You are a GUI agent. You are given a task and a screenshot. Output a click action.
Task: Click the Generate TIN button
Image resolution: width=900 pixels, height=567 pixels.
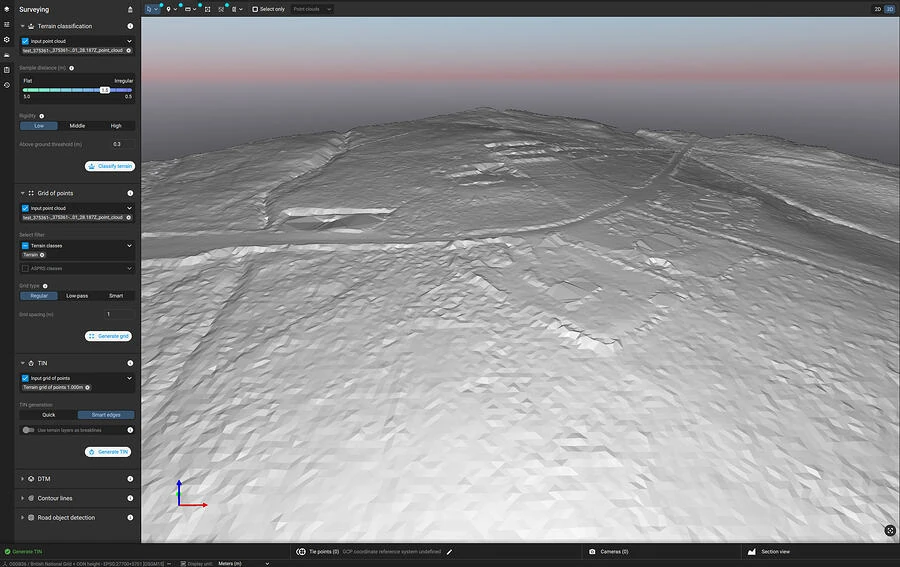[108, 452]
